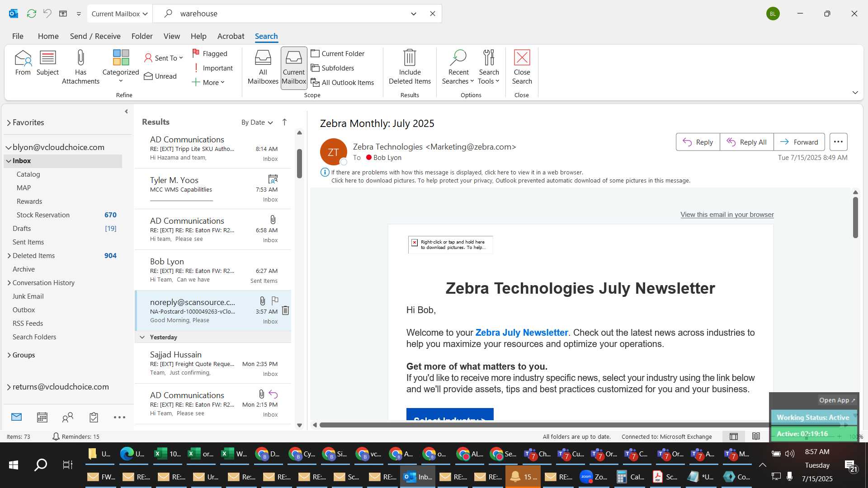Filter results by Flagged messages

pos(210,53)
